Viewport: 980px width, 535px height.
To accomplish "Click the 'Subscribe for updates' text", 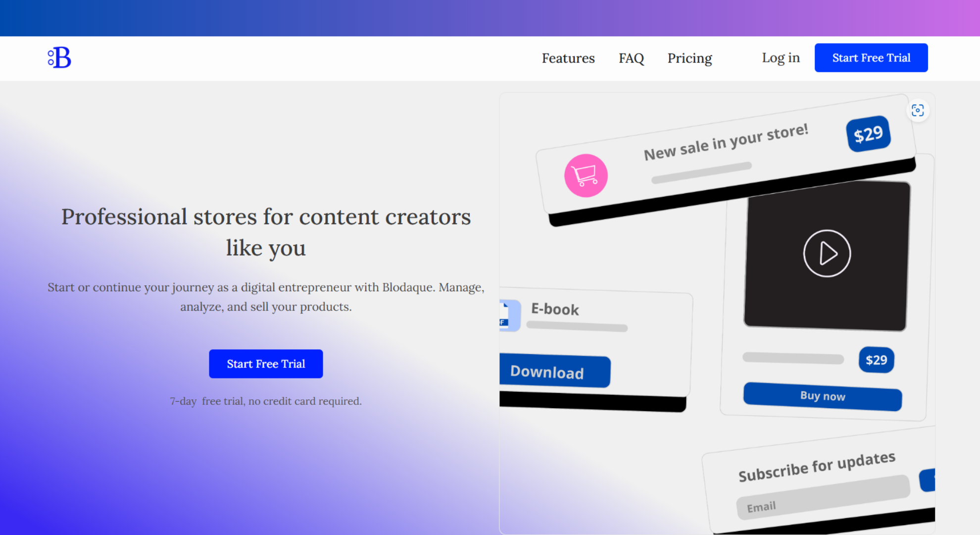I will [817, 466].
